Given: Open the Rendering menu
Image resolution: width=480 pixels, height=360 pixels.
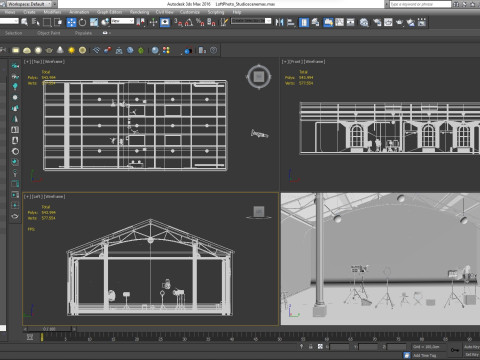Looking at the screenshot, I should click(x=139, y=12).
